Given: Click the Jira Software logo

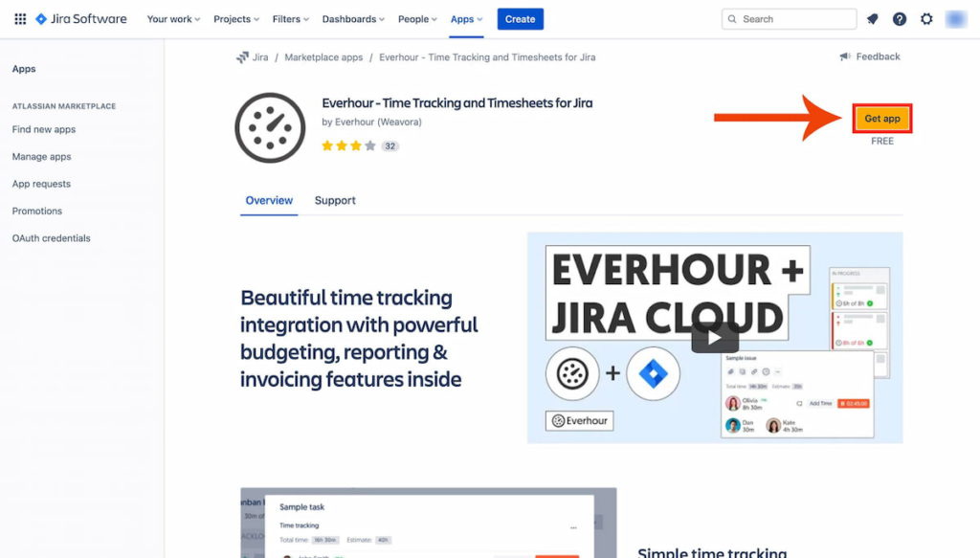Looking at the screenshot, I should point(80,17).
